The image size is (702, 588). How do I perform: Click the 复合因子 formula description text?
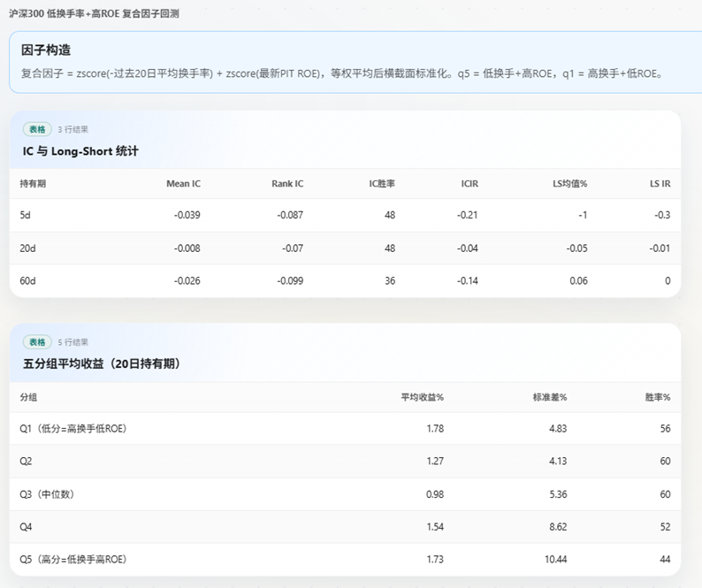pos(342,73)
